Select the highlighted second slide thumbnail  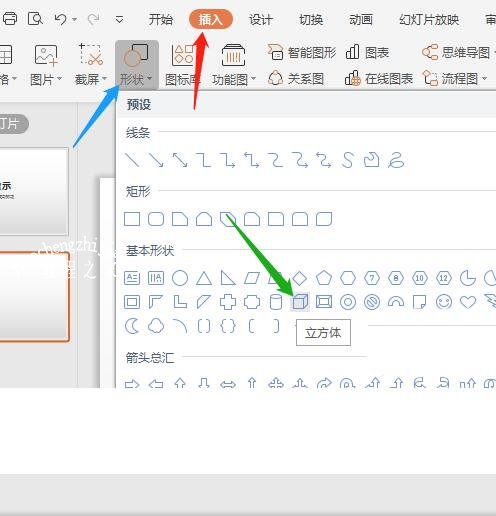point(34,297)
